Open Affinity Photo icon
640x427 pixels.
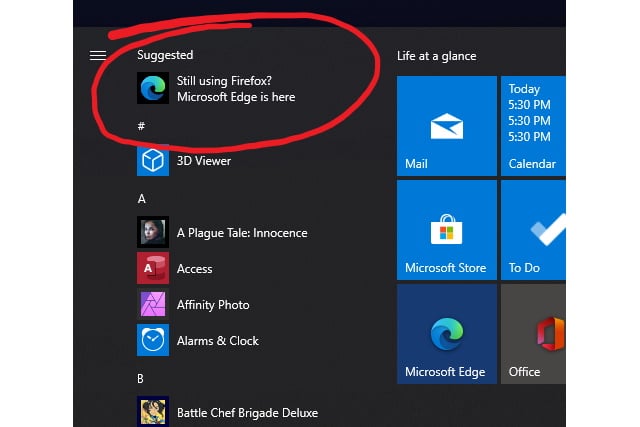coord(153,304)
